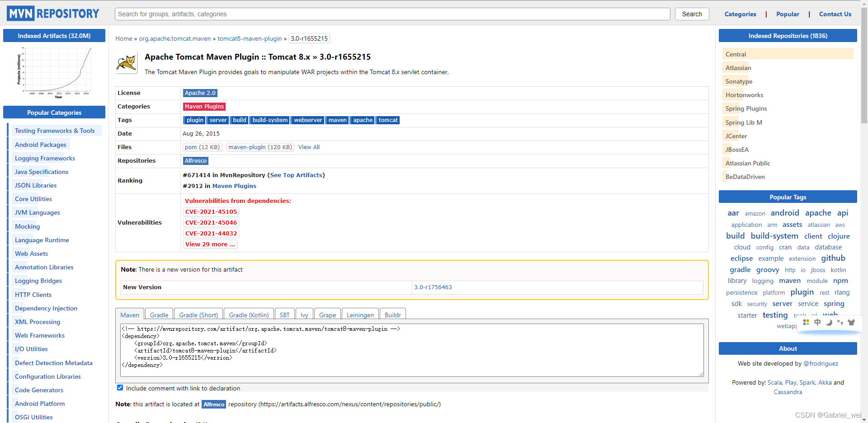Click the MVN Repository logo
The width and height of the screenshot is (868, 423).
click(x=53, y=14)
